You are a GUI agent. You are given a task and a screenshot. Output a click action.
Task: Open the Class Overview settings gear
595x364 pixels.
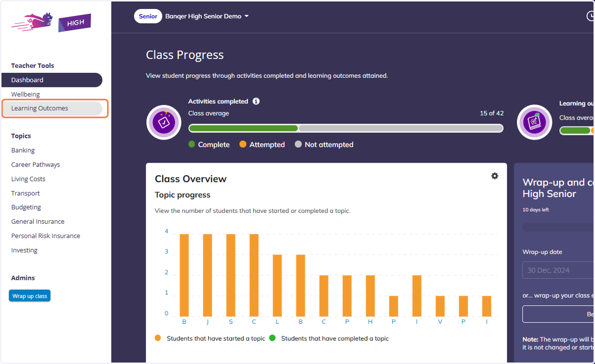(494, 176)
